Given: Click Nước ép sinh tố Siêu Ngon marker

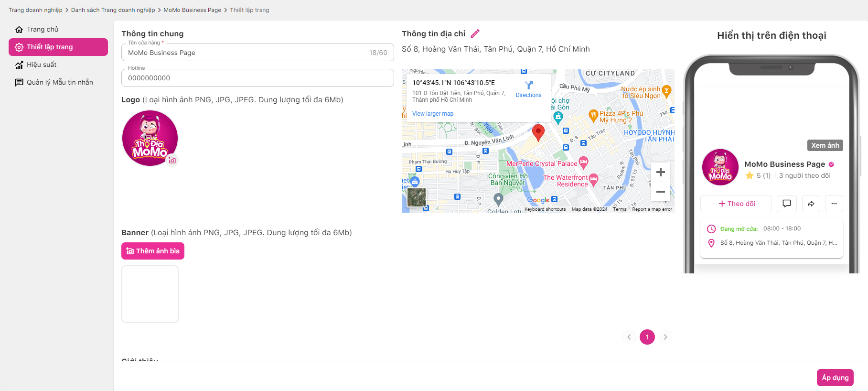Looking at the screenshot, I should (667, 91).
